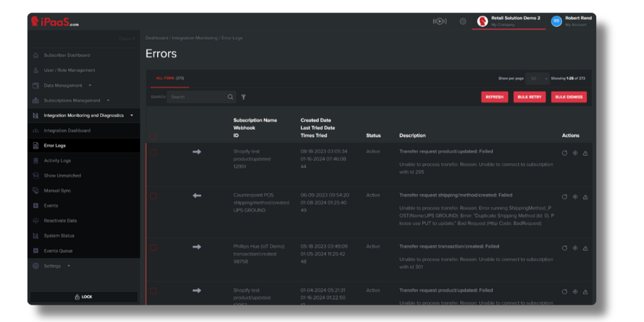644x322 pixels.
Task: Click the Activity Logs icon in sidebar
Action: (35, 160)
